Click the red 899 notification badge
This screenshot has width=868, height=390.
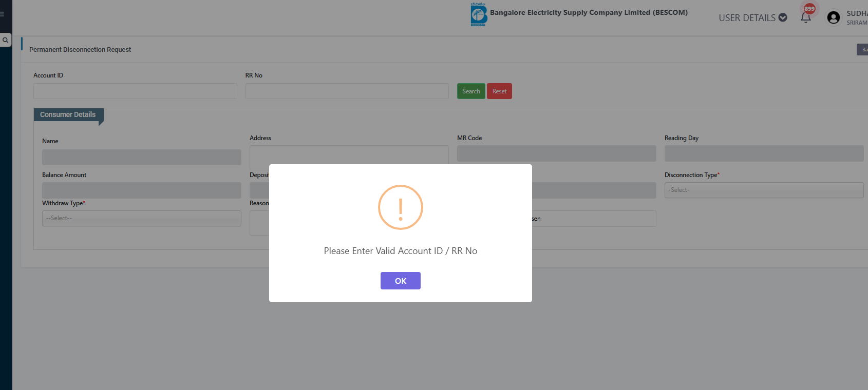809,9
